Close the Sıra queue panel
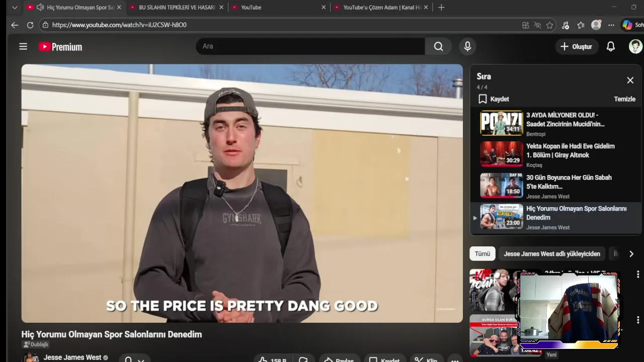The height and width of the screenshot is (362, 644). tap(630, 80)
